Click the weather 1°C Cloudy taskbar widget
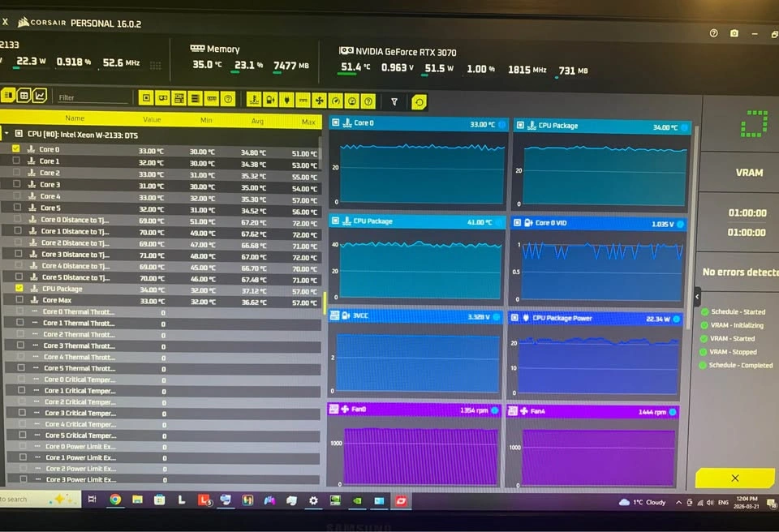 [x=642, y=502]
